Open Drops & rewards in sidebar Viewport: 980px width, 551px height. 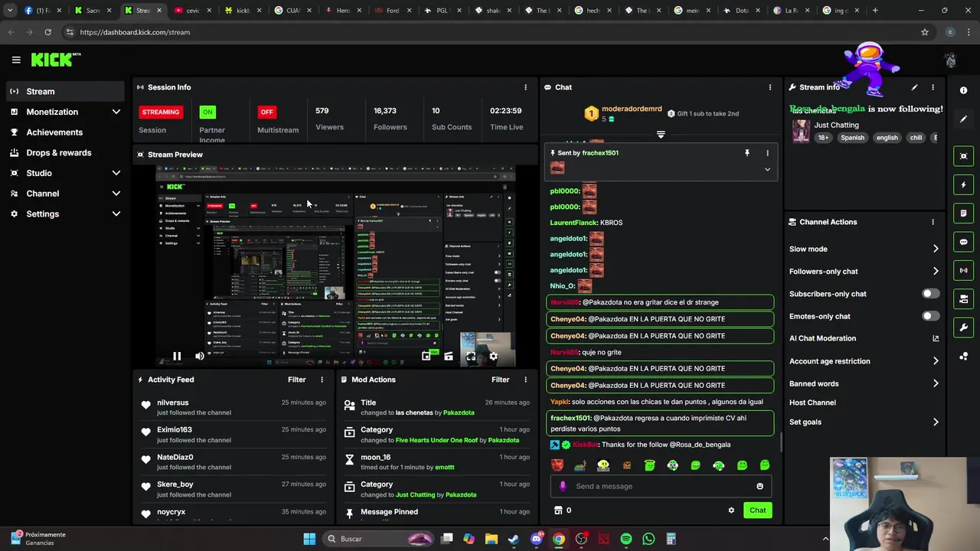(64, 152)
